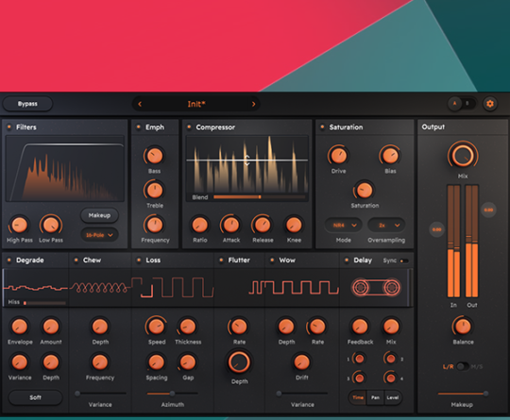Go to the previous preset arrow
Viewport: 510px width, 420px height.
140,104
